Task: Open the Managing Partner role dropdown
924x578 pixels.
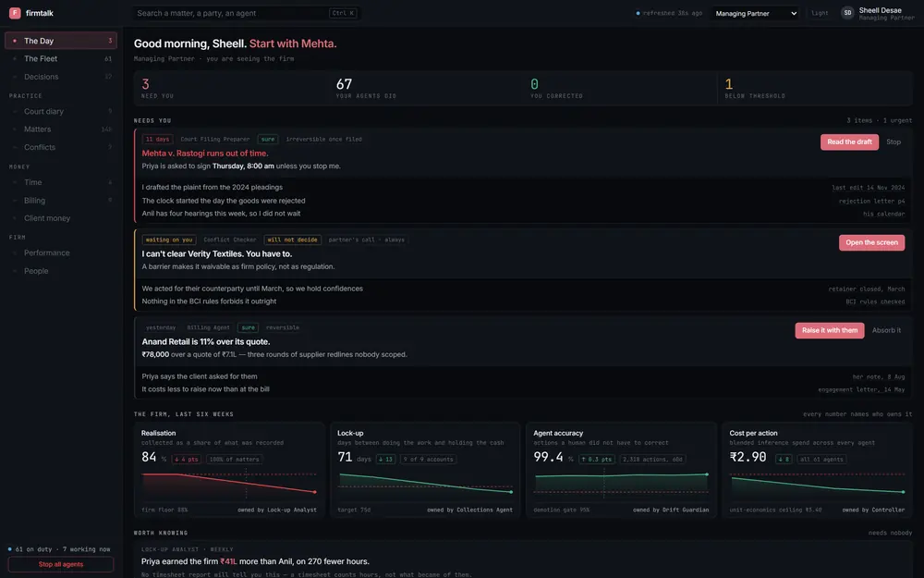Action: tap(756, 13)
